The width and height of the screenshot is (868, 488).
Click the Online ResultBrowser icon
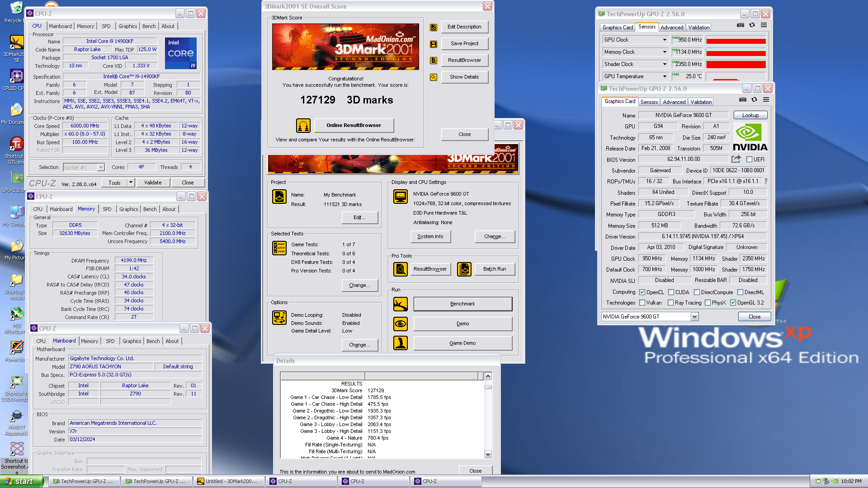[x=303, y=126]
